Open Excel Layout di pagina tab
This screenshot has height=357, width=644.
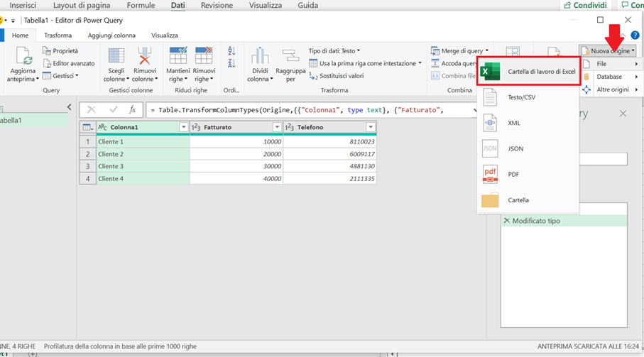click(82, 6)
